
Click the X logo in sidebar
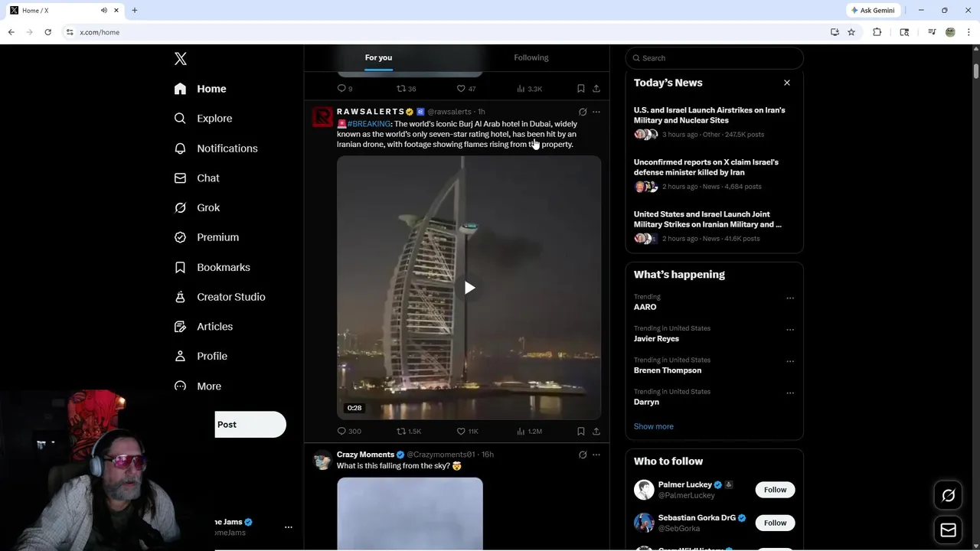pos(181,59)
